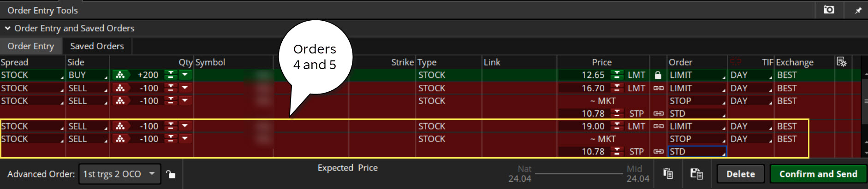This screenshot has height=189, width=868.
Task: Click the Delete button
Action: 740,174
